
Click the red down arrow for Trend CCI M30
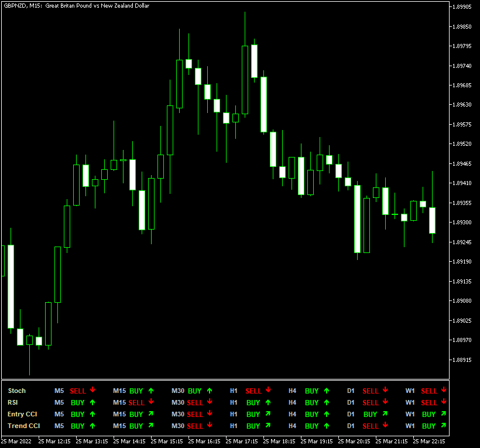tap(210, 425)
